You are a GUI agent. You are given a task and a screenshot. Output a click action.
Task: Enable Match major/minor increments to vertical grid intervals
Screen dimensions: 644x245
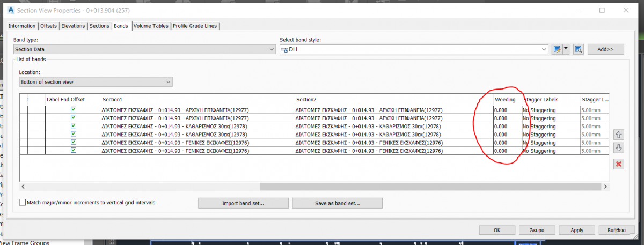click(23, 203)
